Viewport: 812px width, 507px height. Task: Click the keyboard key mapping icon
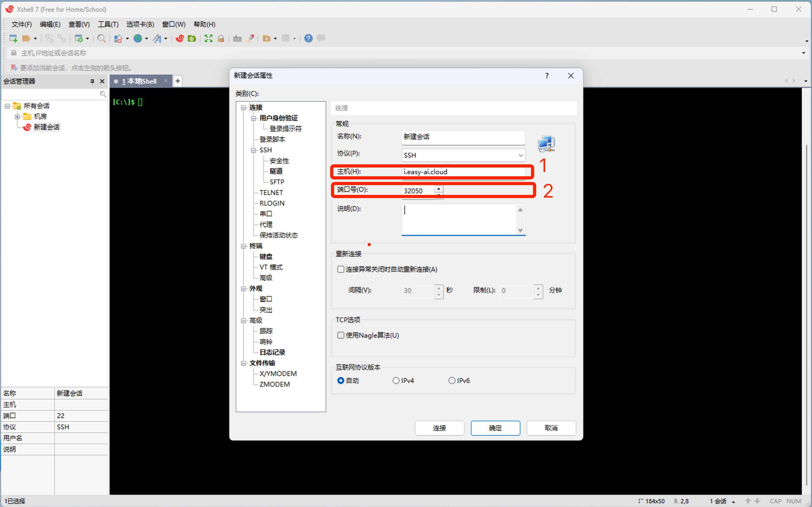click(x=237, y=39)
